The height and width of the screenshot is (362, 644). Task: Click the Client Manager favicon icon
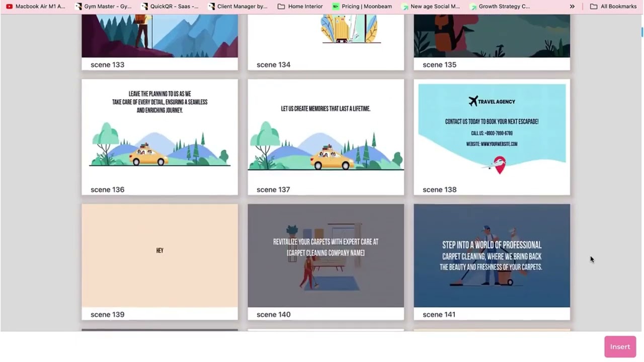212,7
